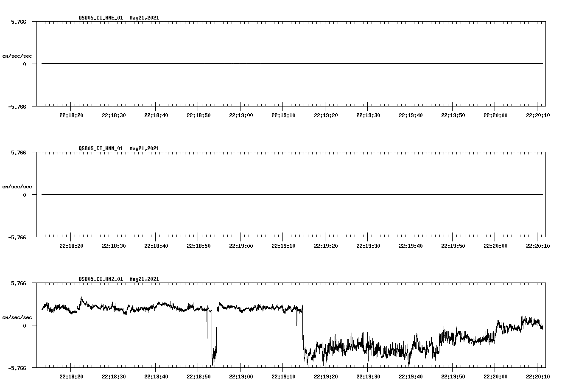Click the 5.766 upper limit on HNZ plot
Image resolution: width=576 pixels, height=392 pixels.
(19, 283)
